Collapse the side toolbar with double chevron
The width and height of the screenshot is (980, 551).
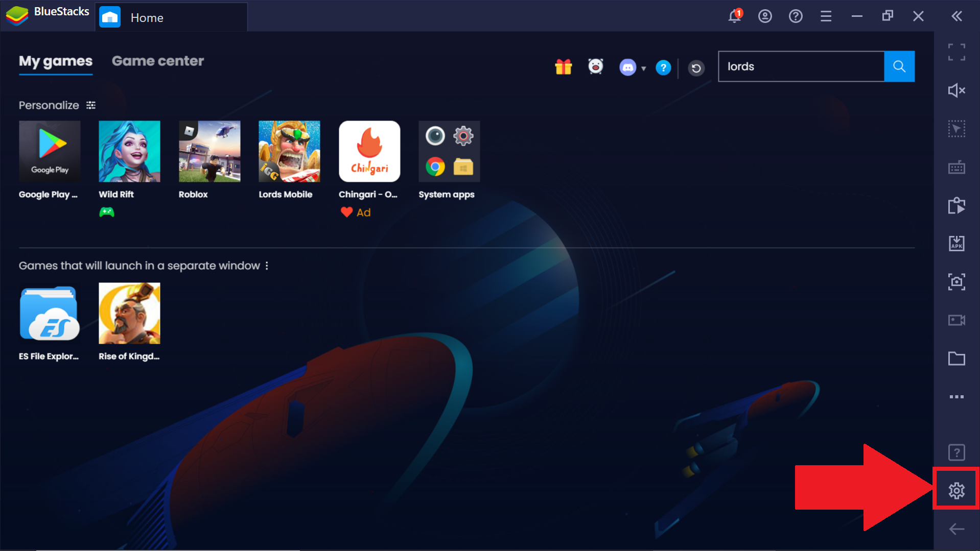tap(956, 16)
